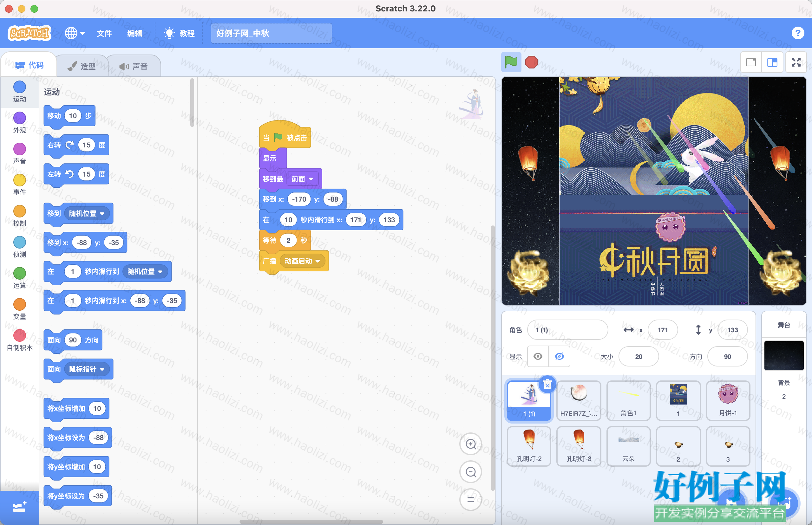Image resolution: width=812 pixels, height=525 pixels.
Task: Click the block palette vertical scrollbar
Action: pos(192,102)
